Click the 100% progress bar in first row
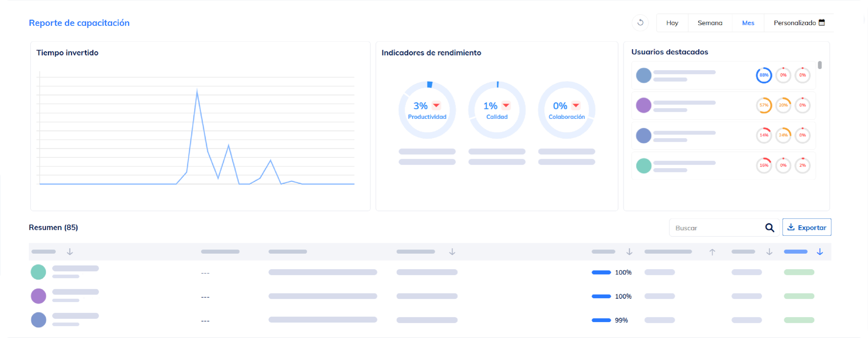The height and width of the screenshot is (338, 868). (601, 272)
